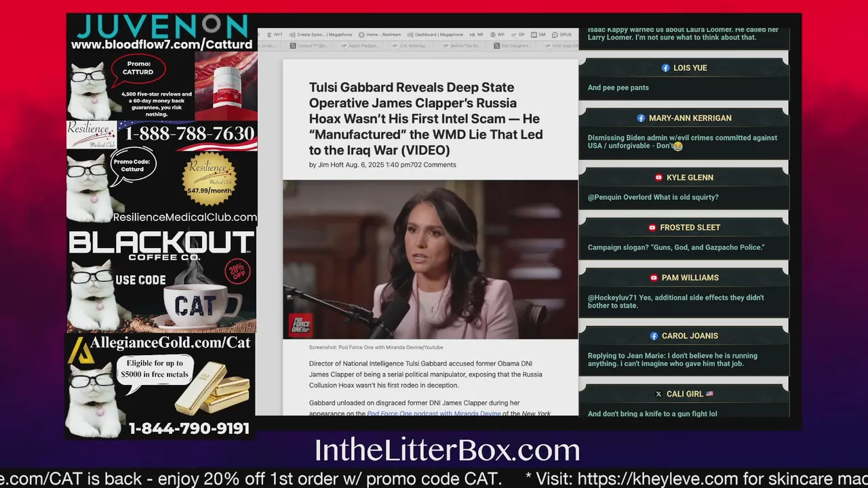Select Pam Williams' "additional side effects" message
Viewport: 868px width, 488px height.
coord(675,302)
